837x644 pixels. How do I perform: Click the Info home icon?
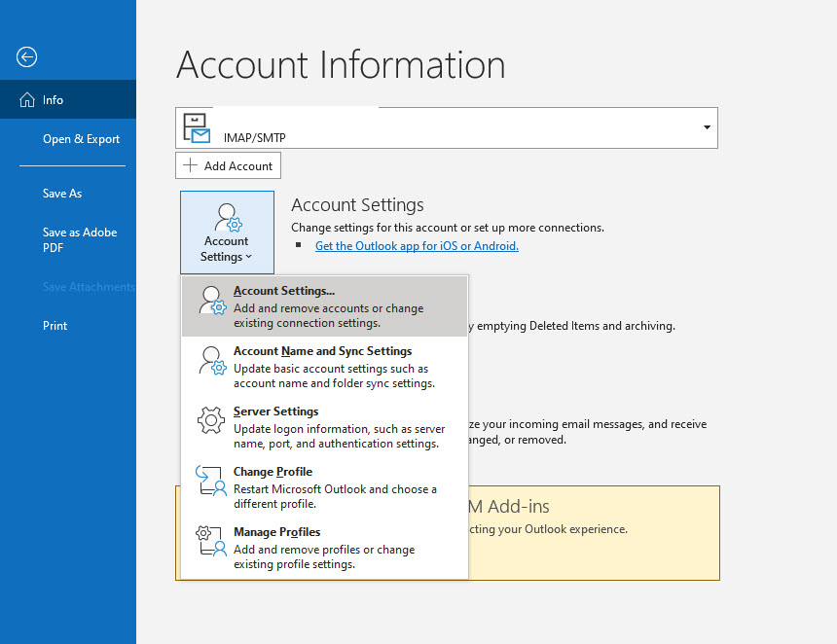click(26, 100)
